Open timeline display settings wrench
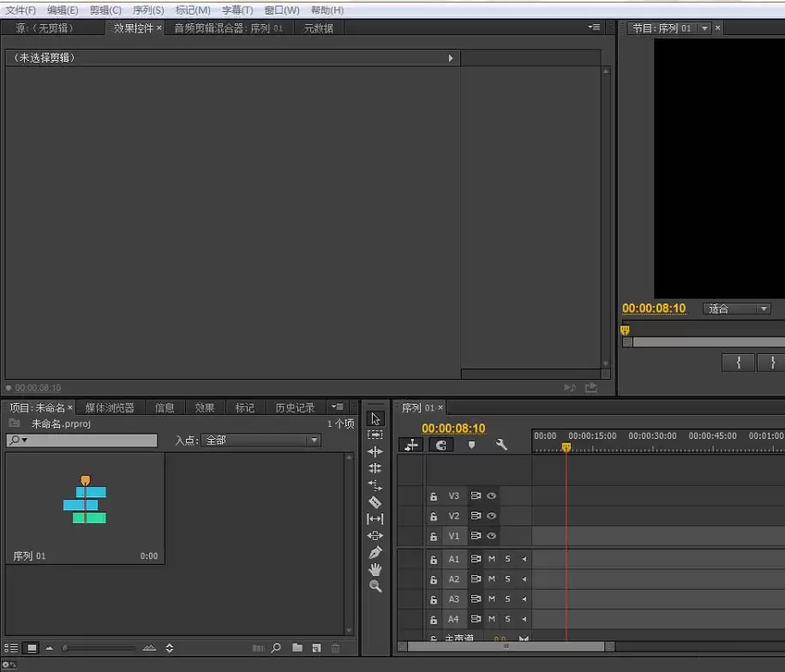 501,445
